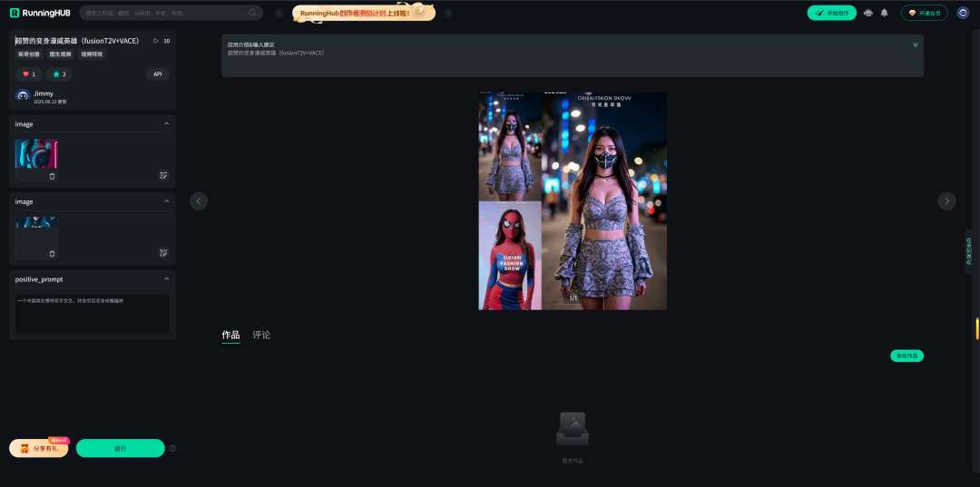The image size is (980, 487).
Task: Open the support headset icon
Action: coord(868,13)
